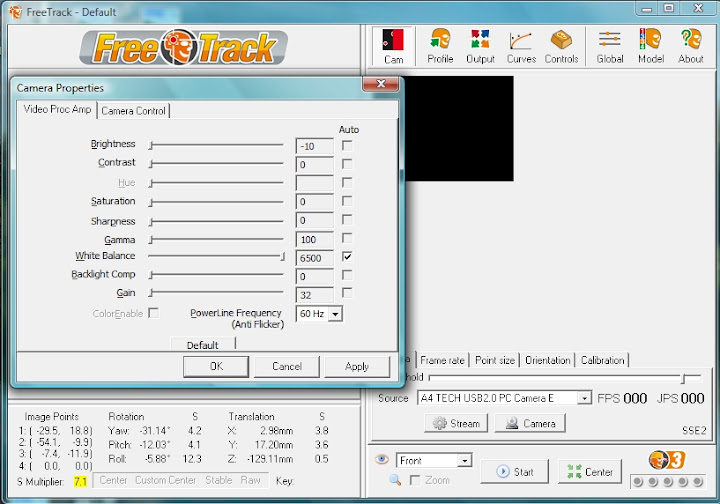Viewport: 720px width, 504px height.
Task: Enable Auto checkbox for Brightness
Action: click(x=347, y=145)
